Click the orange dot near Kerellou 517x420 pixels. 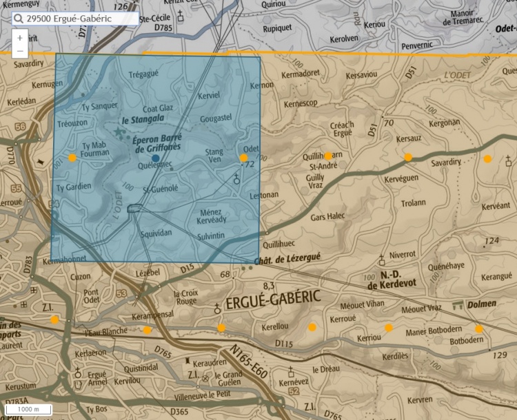(312, 326)
